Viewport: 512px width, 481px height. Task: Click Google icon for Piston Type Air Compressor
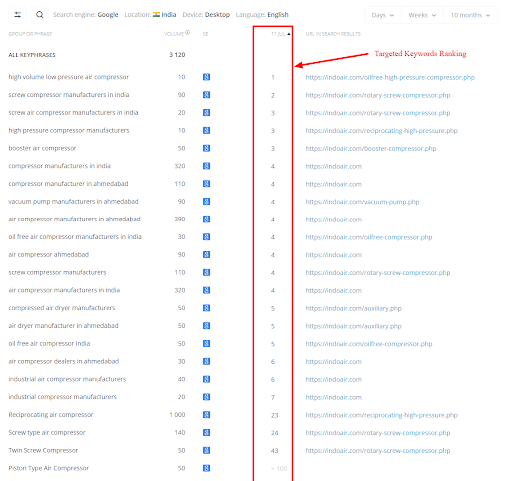(206, 468)
